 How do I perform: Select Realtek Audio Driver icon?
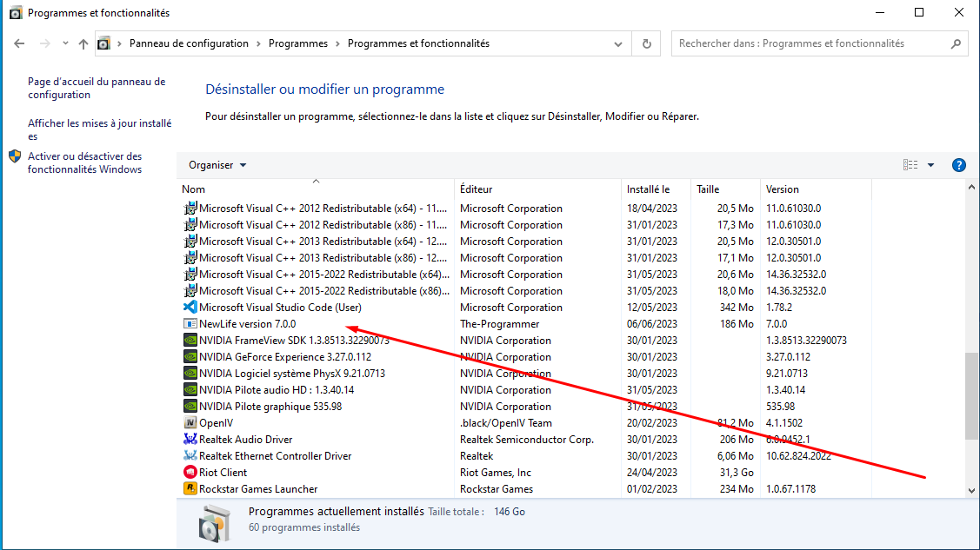(x=190, y=440)
